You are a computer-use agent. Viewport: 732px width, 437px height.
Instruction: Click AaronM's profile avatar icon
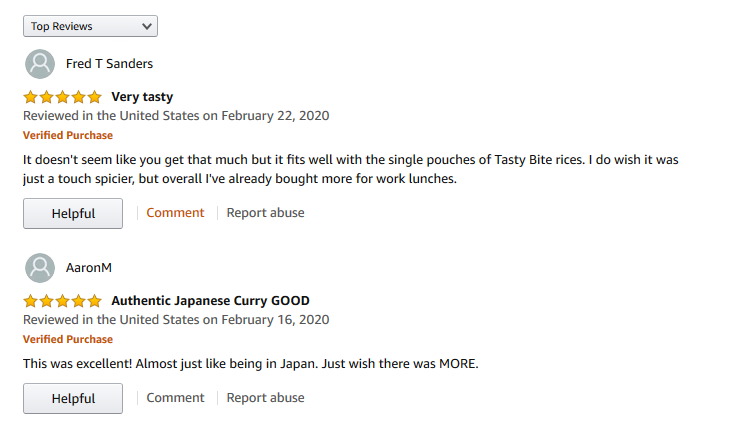(x=40, y=268)
